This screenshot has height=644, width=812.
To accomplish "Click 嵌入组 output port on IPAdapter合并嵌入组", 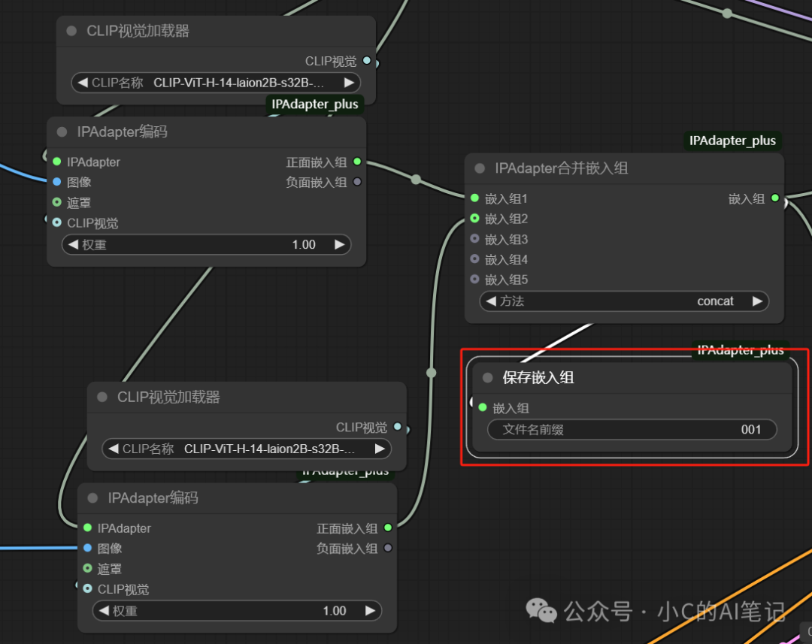I will (774, 198).
